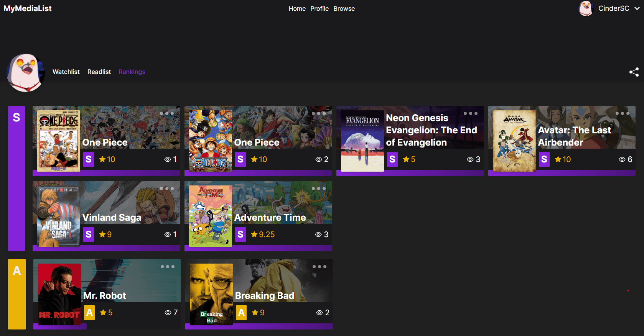Click the eye icon on the One Piece manga card
644x336 pixels.
pyautogui.click(x=168, y=159)
